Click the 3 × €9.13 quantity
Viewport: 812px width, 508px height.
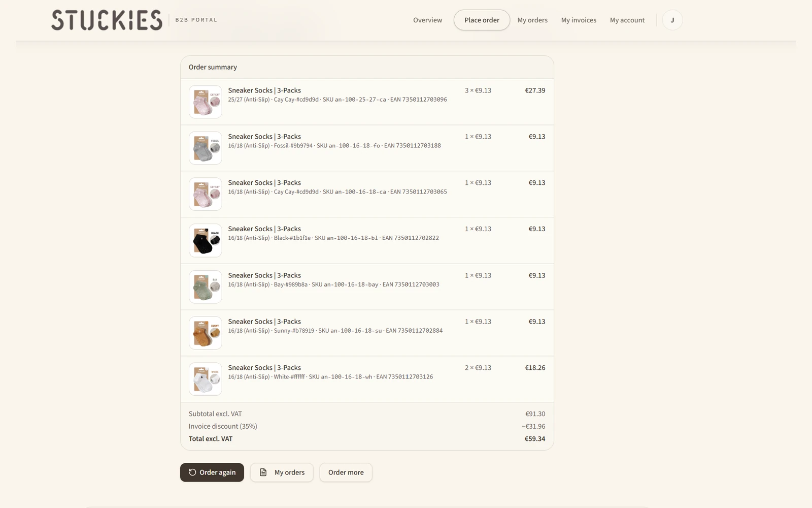(x=478, y=90)
